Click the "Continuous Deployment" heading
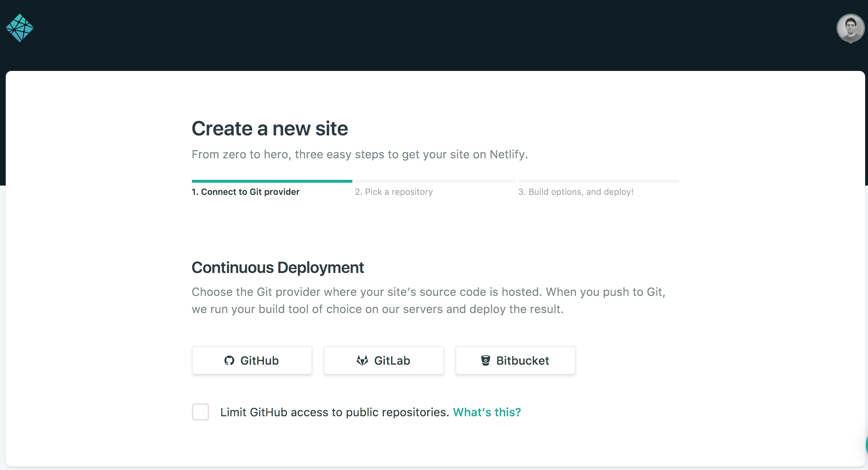Image resolution: width=868 pixels, height=470 pixels. 278,268
